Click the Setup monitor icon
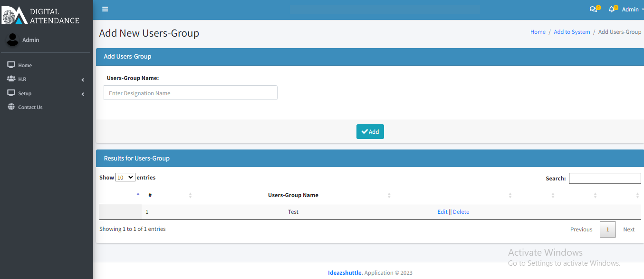Image resolution: width=644 pixels, height=279 pixels. pos(10,93)
